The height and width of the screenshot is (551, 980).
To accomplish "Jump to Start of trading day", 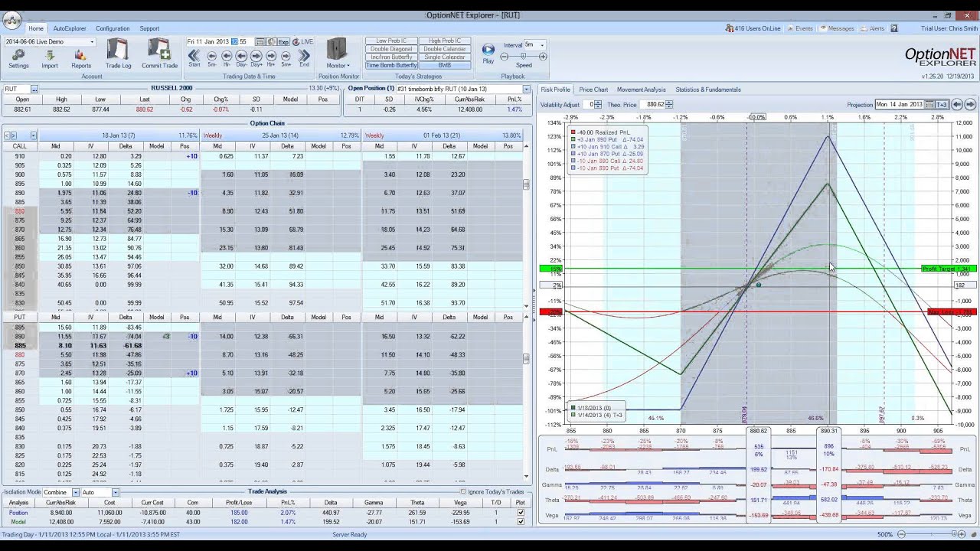I will point(194,58).
